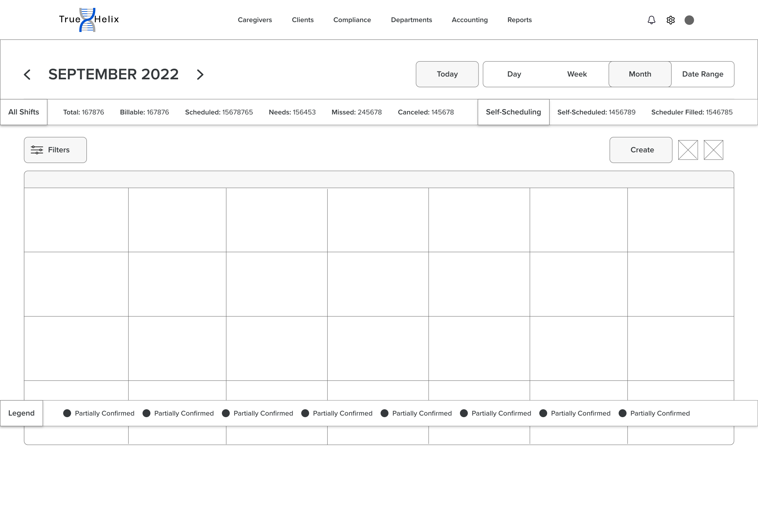
Task: Click the Needs: 156453 stat
Action: click(x=292, y=112)
